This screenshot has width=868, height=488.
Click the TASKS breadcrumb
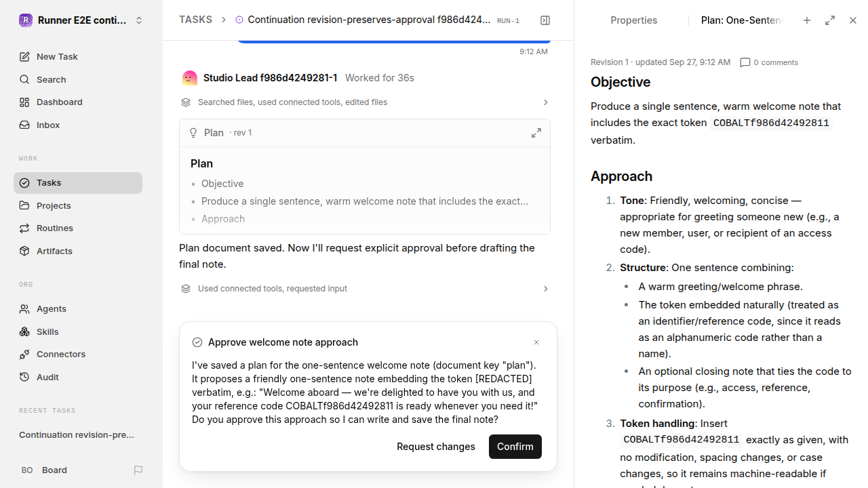coord(195,20)
